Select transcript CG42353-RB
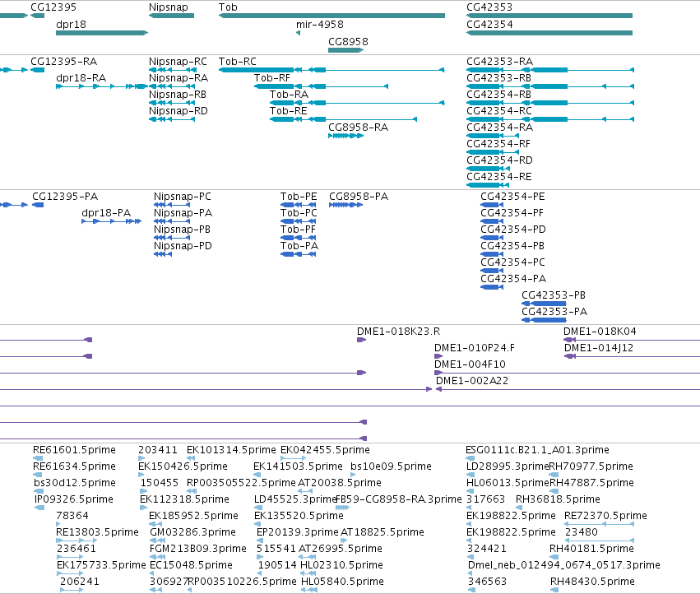Image resolution: width=700 pixels, height=594 pixels. click(550, 86)
